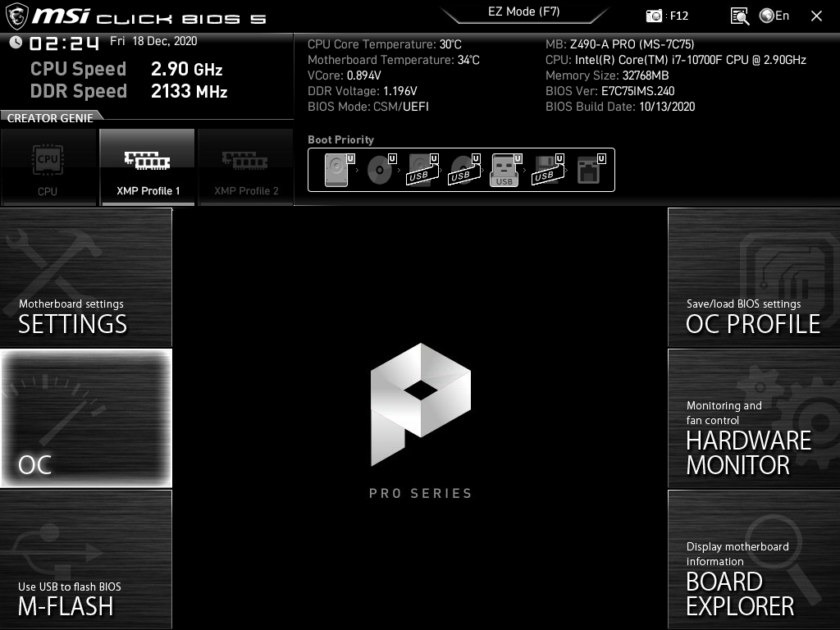This screenshot has height=630, width=840.
Task: Click the Memory Size 32768MB text
Action: click(607, 75)
